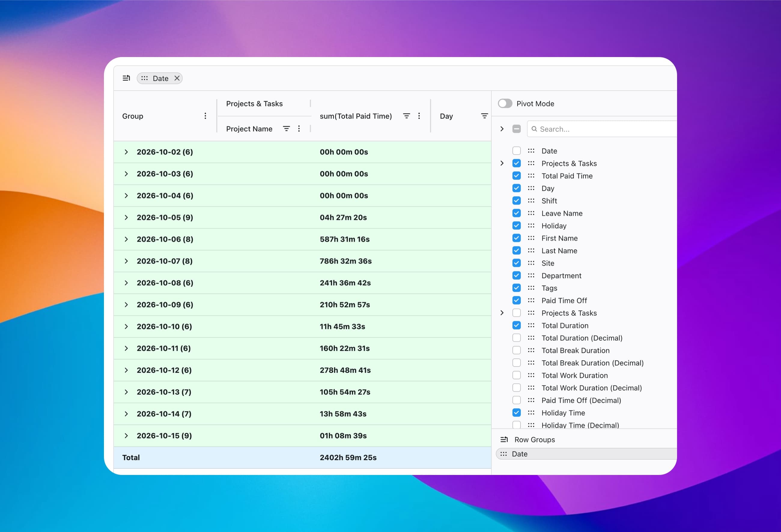Expand the 2026-10-02 group row

click(126, 152)
